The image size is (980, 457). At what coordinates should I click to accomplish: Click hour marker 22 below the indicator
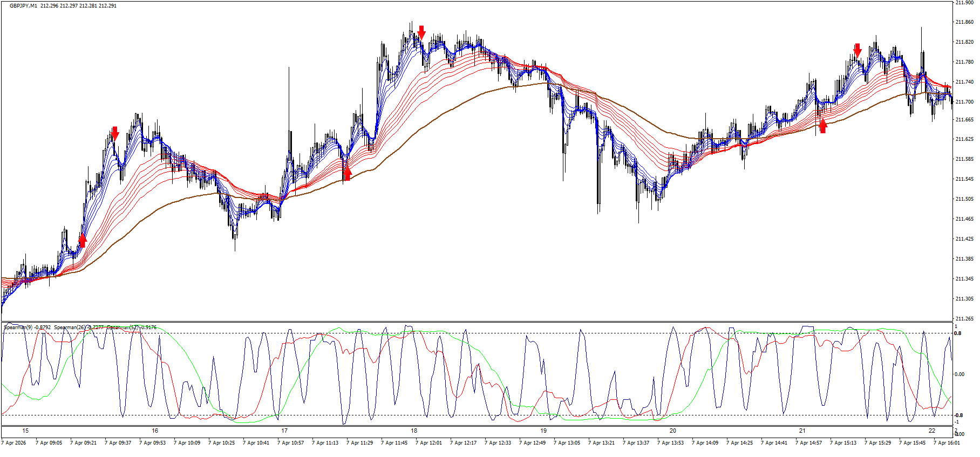(932, 431)
